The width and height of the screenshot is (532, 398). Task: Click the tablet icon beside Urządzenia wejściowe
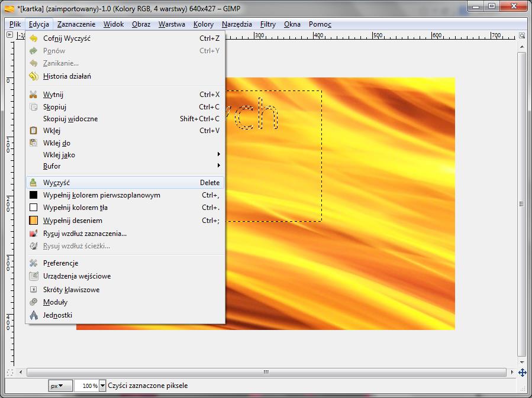33,276
